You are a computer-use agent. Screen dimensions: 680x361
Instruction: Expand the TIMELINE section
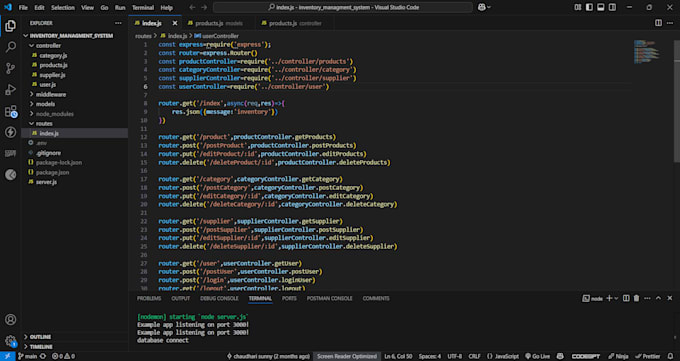41,347
